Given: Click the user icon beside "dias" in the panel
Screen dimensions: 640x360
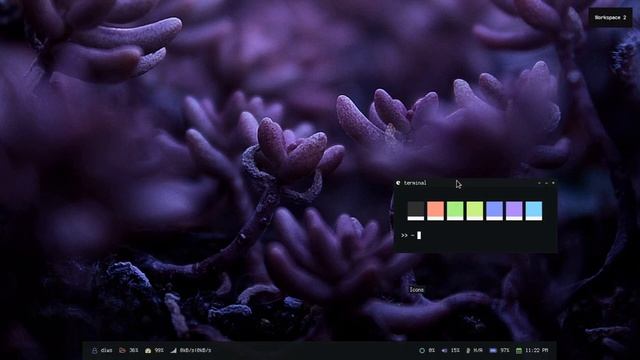Looking at the screenshot, I should tap(95, 350).
